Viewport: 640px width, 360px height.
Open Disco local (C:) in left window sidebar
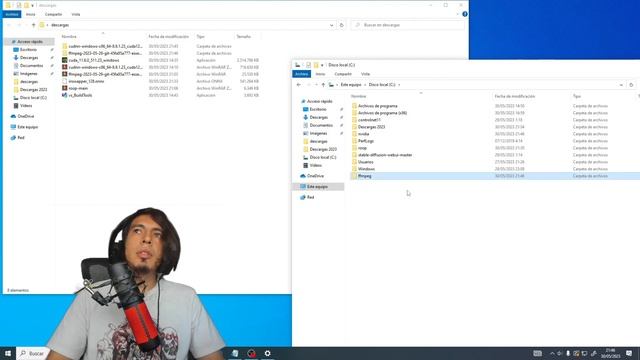pyautogui.click(x=33, y=98)
